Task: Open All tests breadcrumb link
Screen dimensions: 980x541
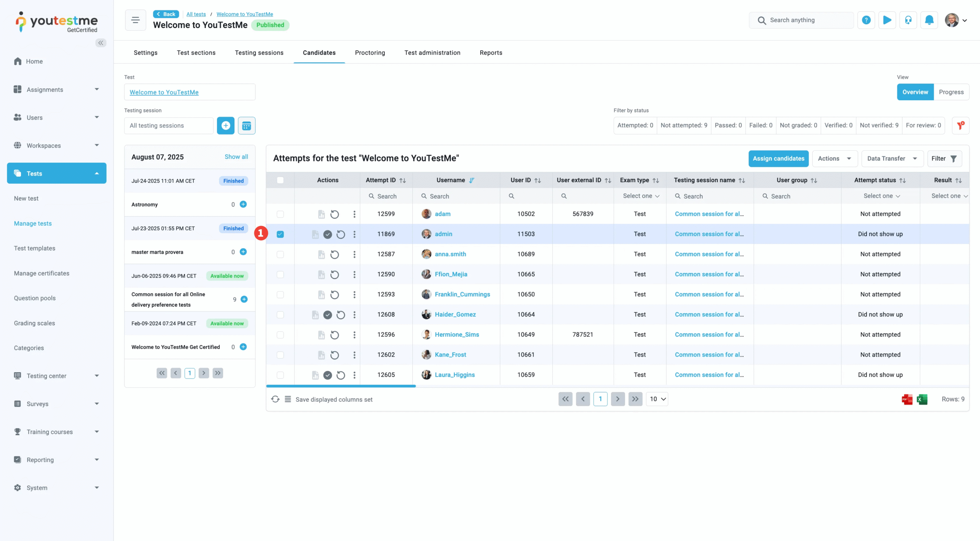Action: [196, 14]
